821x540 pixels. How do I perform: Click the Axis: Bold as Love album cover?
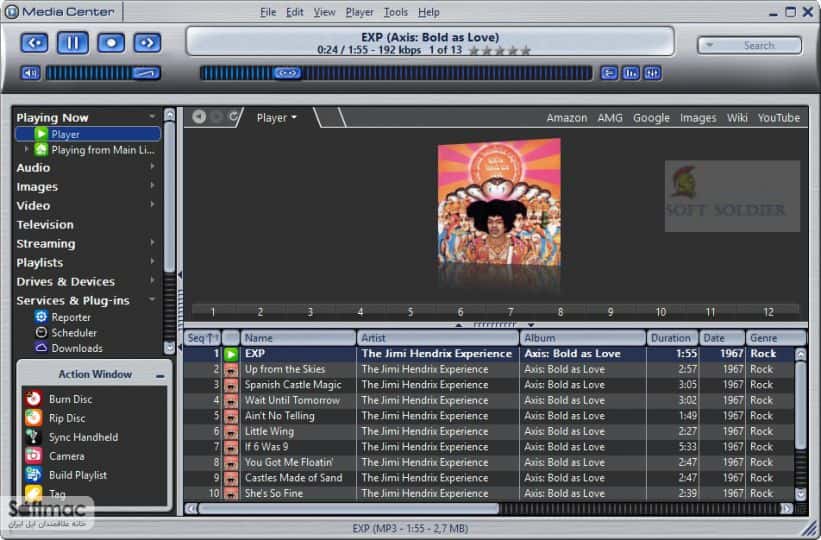point(499,202)
